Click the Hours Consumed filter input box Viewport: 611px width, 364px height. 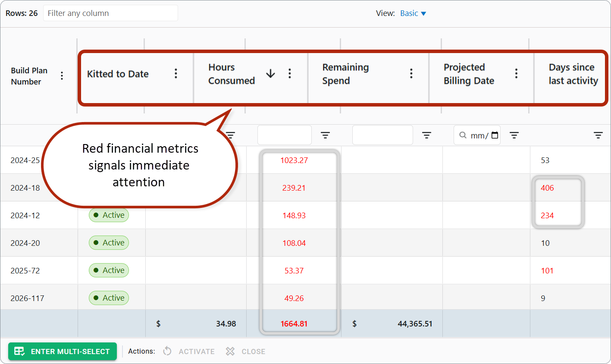(x=285, y=135)
